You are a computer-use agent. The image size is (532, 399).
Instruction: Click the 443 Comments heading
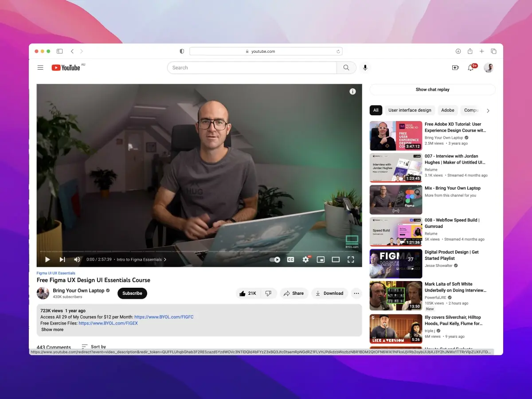[54, 347]
